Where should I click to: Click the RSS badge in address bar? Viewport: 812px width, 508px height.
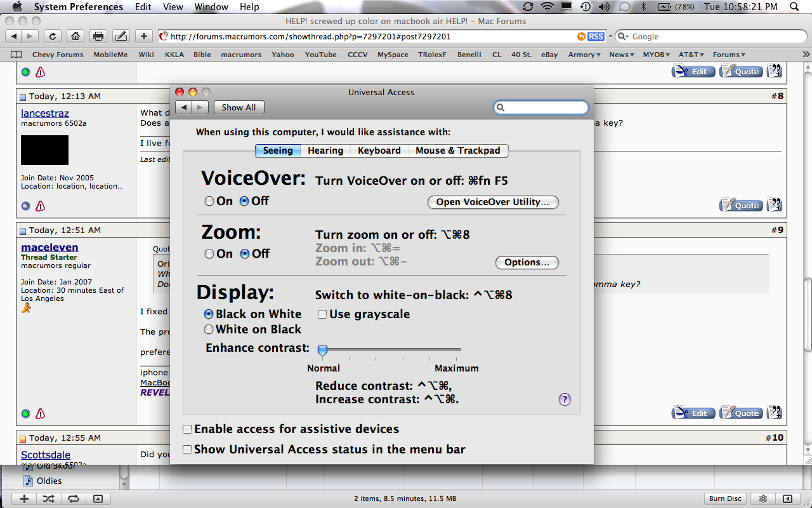pos(596,37)
